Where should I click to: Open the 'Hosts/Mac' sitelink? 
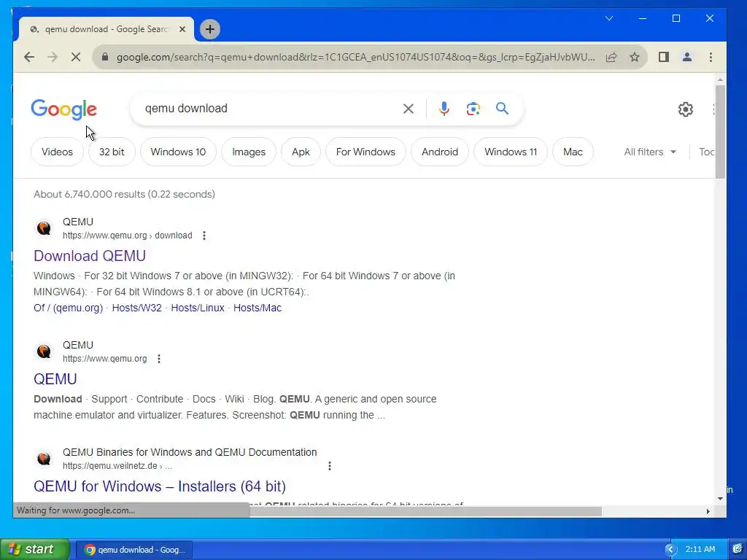pyautogui.click(x=258, y=308)
